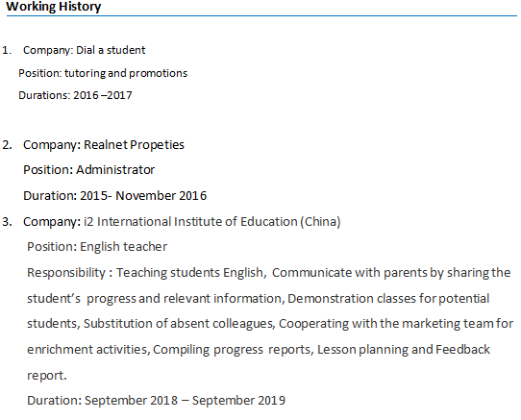
Task: Click the Durations: 2016 –2017 line
Action: click(x=75, y=95)
